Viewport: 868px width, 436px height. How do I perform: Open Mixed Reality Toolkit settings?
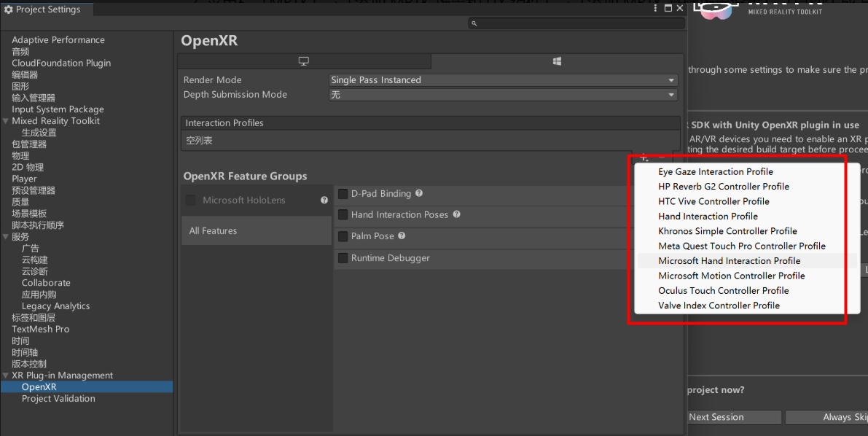pyautogui.click(x=55, y=121)
